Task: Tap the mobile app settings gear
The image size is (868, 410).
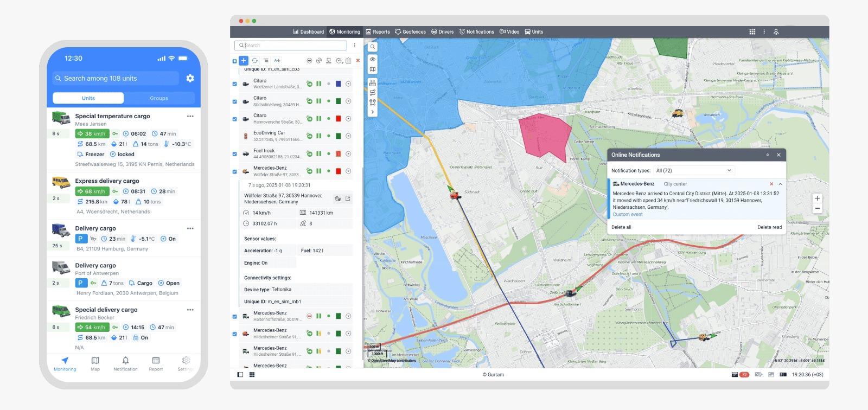Action: click(x=190, y=78)
